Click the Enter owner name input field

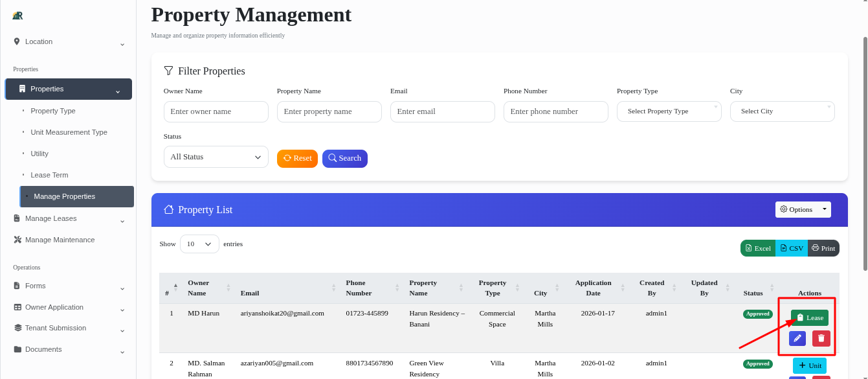pos(216,111)
